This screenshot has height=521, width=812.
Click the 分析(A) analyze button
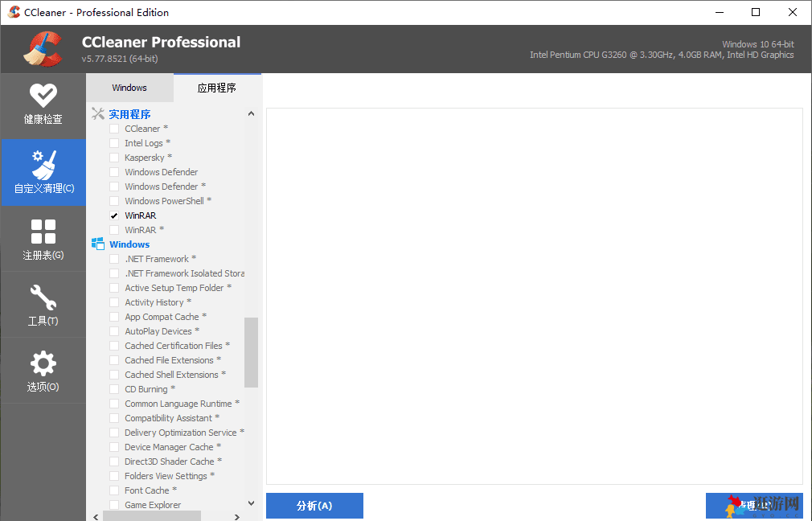point(314,506)
